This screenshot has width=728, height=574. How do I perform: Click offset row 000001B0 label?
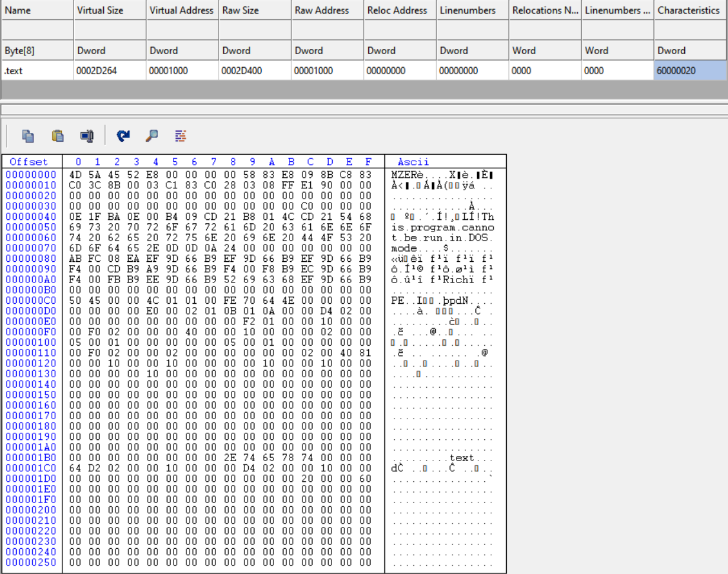point(31,458)
